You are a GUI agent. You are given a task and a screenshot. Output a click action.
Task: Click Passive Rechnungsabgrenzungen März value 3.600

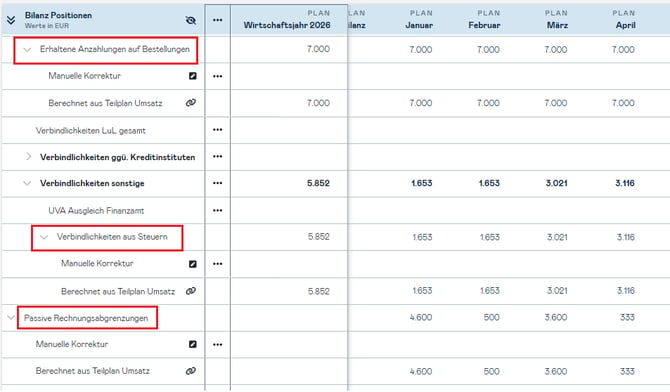coord(556,318)
